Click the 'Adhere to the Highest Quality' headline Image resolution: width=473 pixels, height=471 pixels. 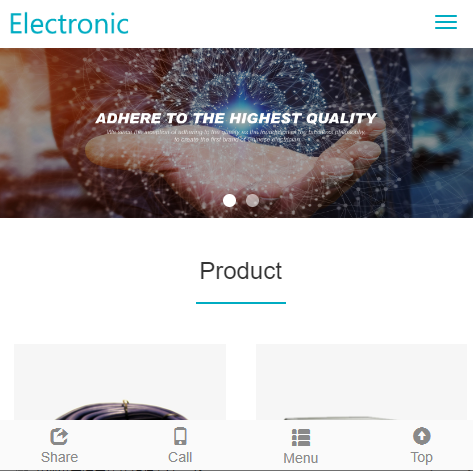tap(236, 118)
